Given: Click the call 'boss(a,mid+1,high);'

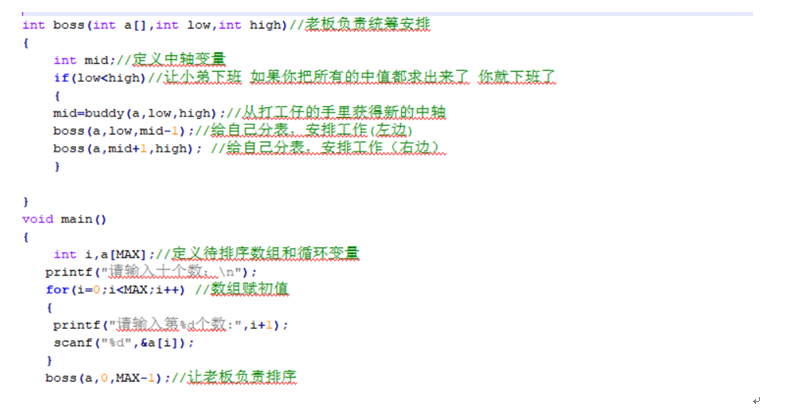Looking at the screenshot, I should (x=127, y=148).
